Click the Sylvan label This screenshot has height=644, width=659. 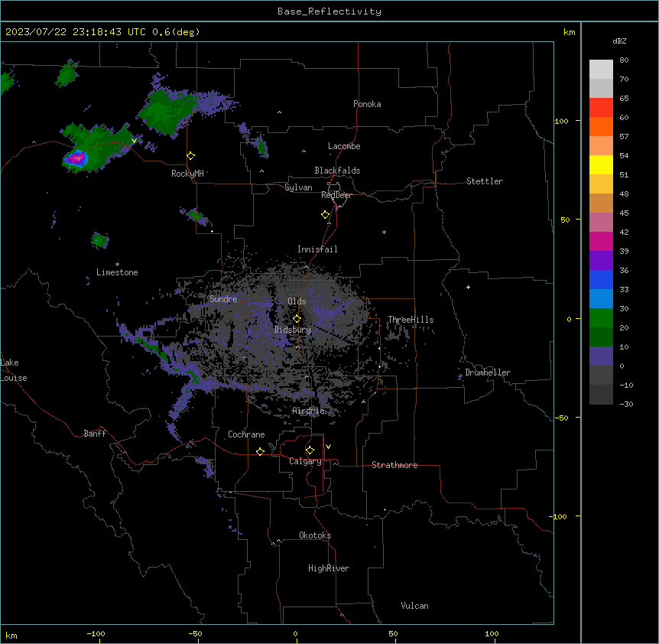[298, 187]
